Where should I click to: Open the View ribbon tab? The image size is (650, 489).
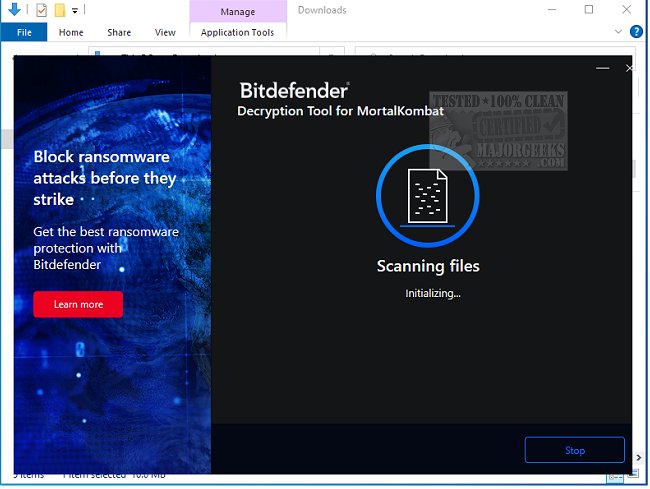click(165, 32)
